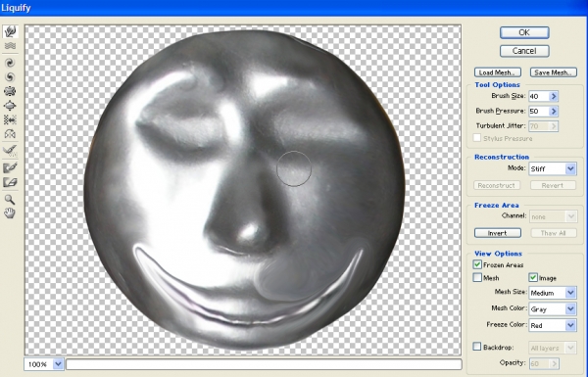Screen dimensions: 588x377
Task: Click the OK button
Action: pyautogui.click(x=524, y=32)
